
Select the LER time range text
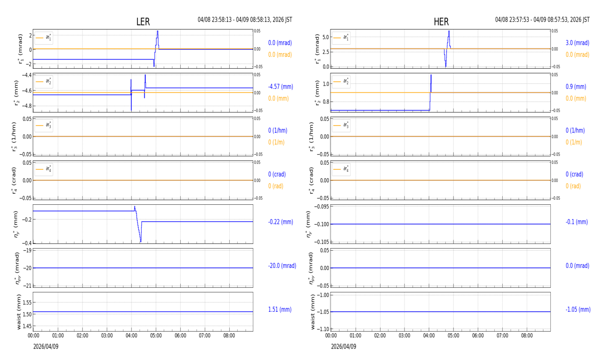pos(245,20)
